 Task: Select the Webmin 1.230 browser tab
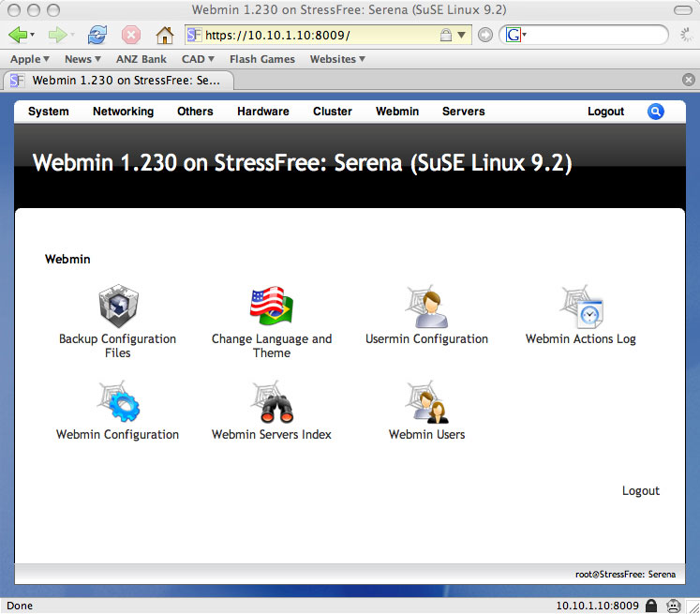tap(119, 81)
